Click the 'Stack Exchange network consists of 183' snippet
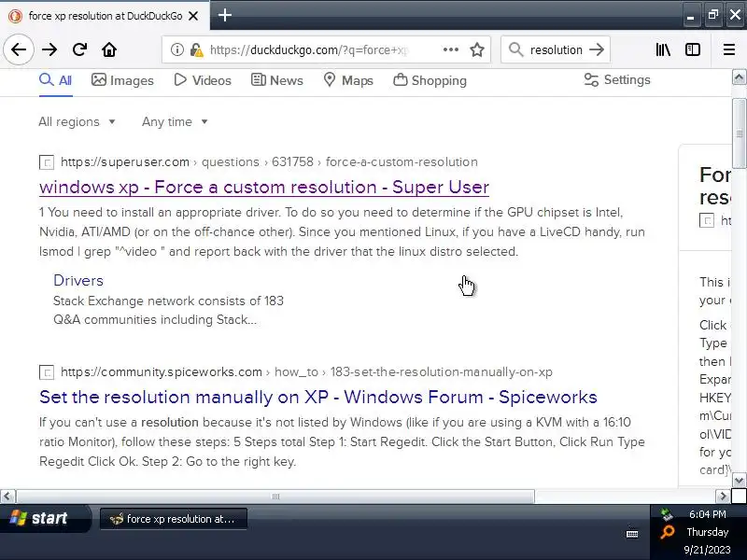Screen dimensions: 747x560 point(168,301)
